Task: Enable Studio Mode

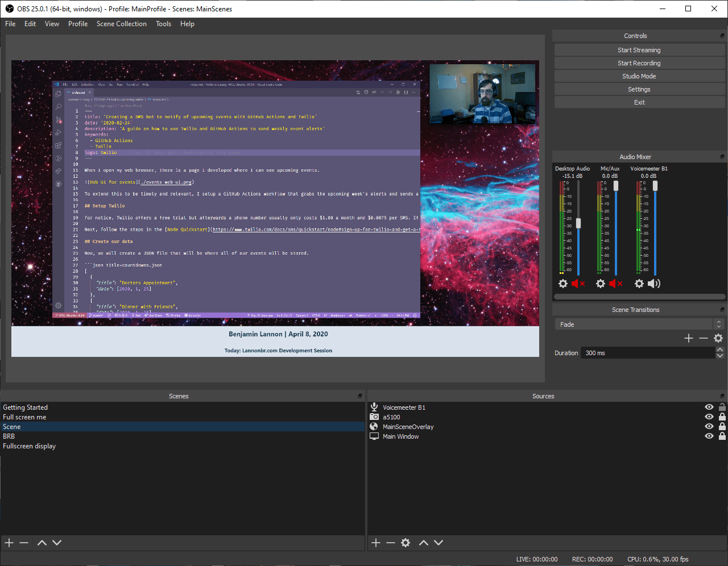Action: click(639, 76)
